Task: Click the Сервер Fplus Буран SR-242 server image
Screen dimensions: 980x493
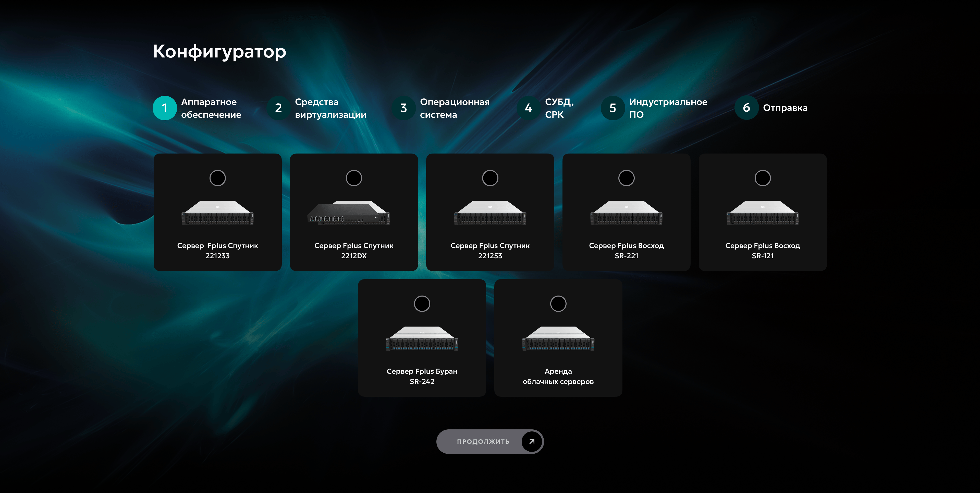Action: pyautogui.click(x=422, y=338)
